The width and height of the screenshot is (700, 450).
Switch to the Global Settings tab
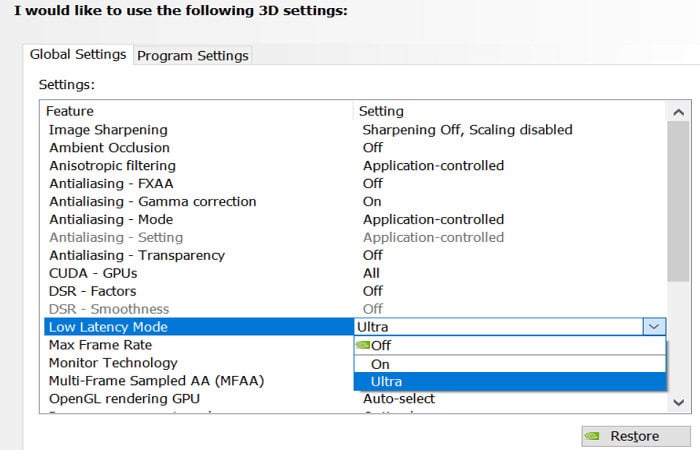point(78,54)
